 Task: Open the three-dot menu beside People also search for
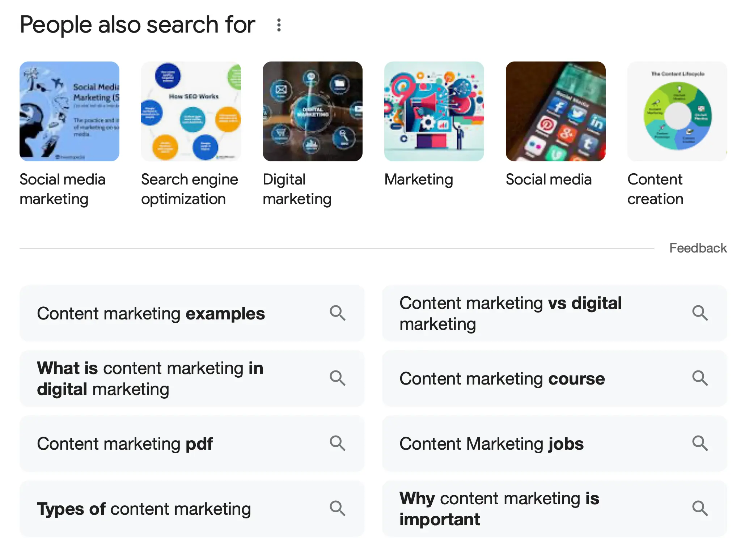279,25
